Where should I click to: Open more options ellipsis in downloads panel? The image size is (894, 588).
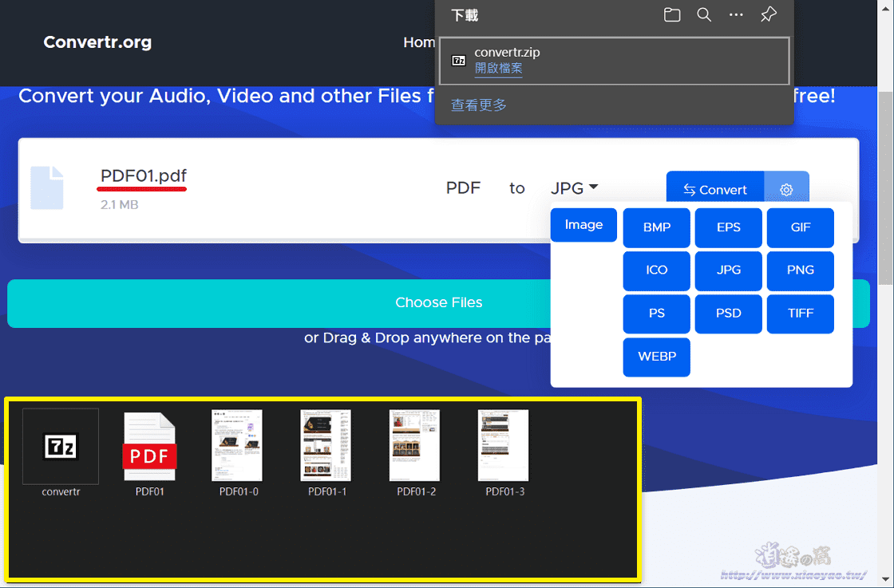pos(736,15)
